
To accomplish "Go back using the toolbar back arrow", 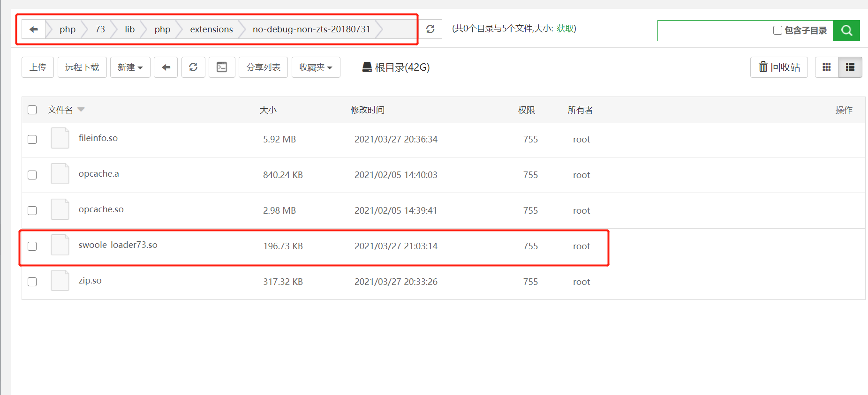I will click(x=166, y=67).
